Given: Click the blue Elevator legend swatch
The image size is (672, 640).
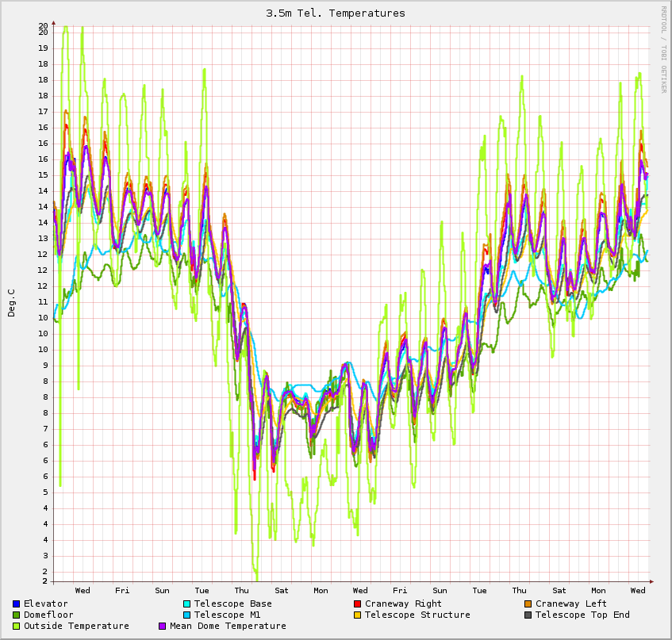Looking at the screenshot, I should pyautogui.click(x=16, y=604).
